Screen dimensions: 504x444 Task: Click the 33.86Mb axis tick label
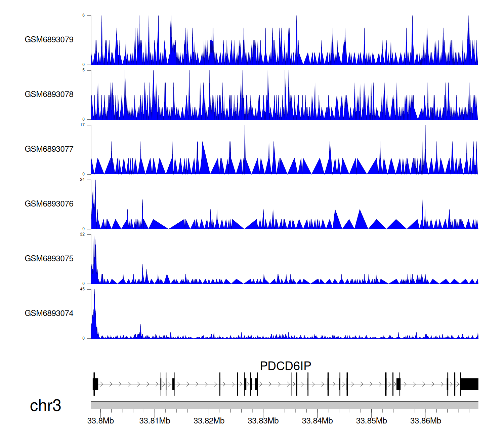tap(425, 421)
